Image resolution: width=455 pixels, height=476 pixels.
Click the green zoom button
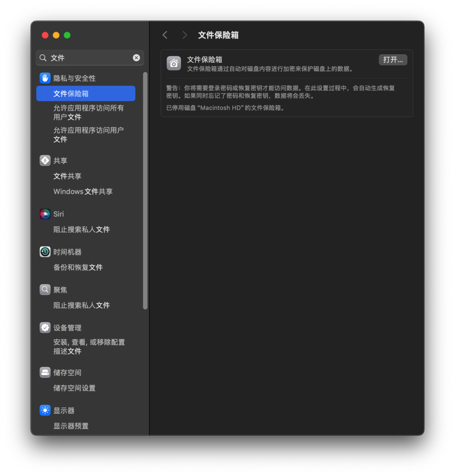[67, 35]
